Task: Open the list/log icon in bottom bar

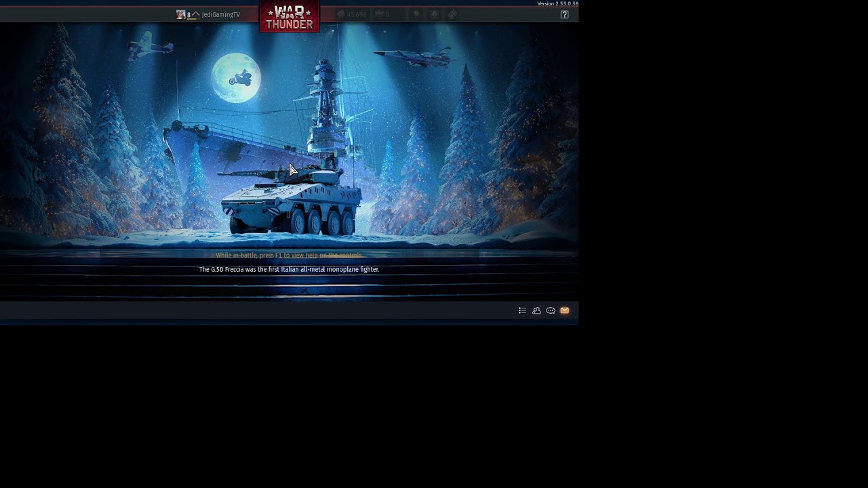Action: click(522, 310)
